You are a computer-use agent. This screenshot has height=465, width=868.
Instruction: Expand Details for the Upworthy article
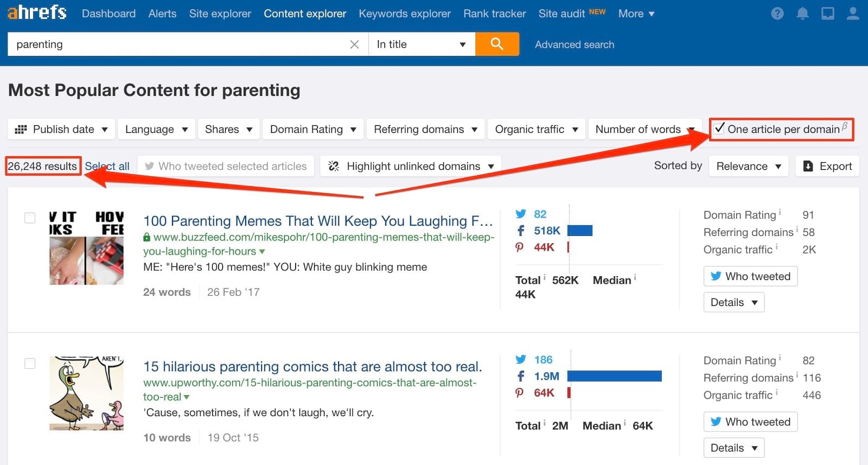coord(734,448)
